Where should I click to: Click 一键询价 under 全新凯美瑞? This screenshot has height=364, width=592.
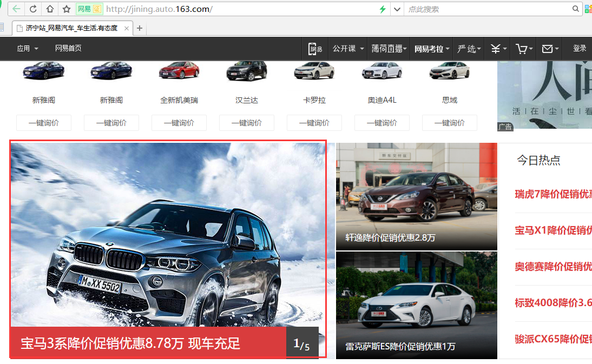(179, 123)
